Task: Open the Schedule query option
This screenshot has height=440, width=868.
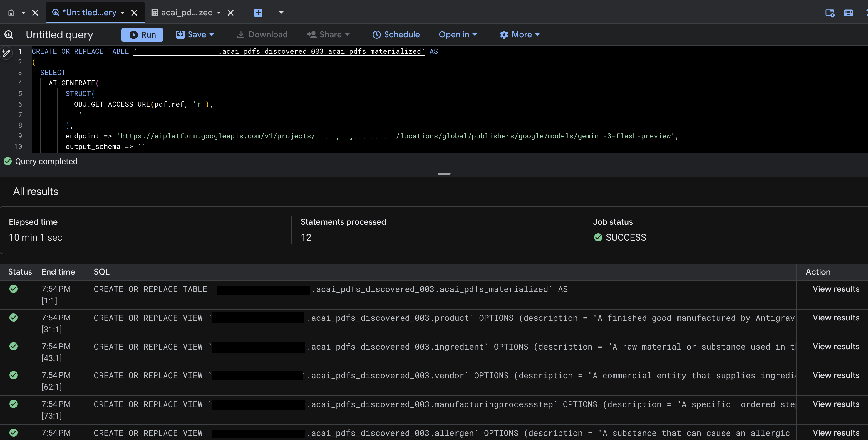Action: (396, 34)
